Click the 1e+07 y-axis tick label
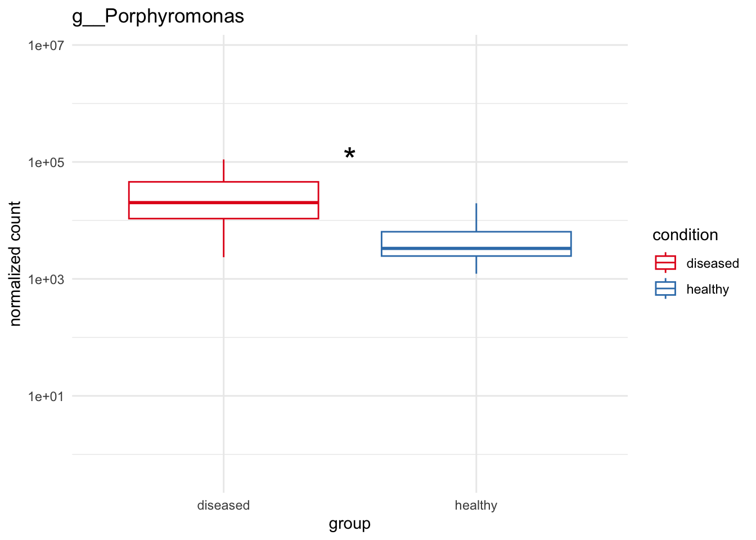 [46, 45]
